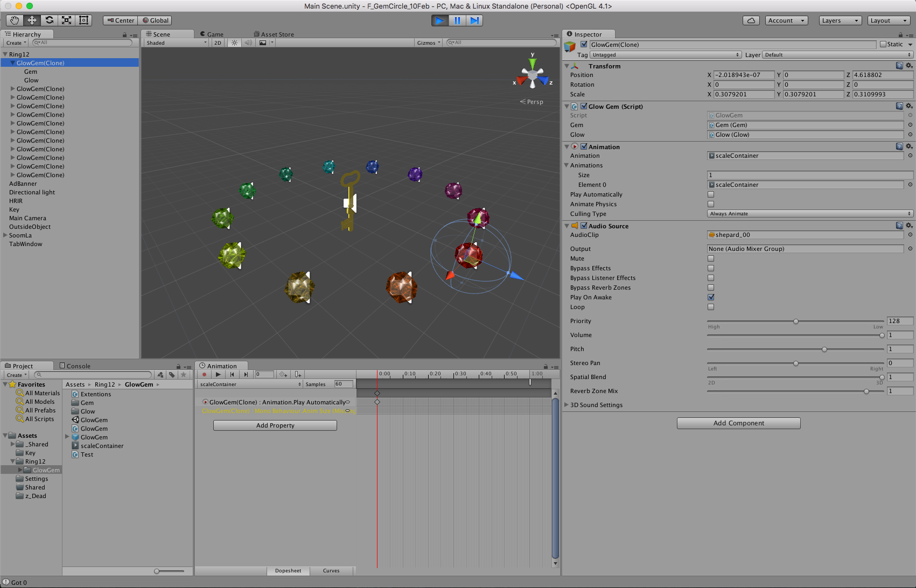Click the Add Property button
The height and width of the screenshot is (588, 916).
275,425
